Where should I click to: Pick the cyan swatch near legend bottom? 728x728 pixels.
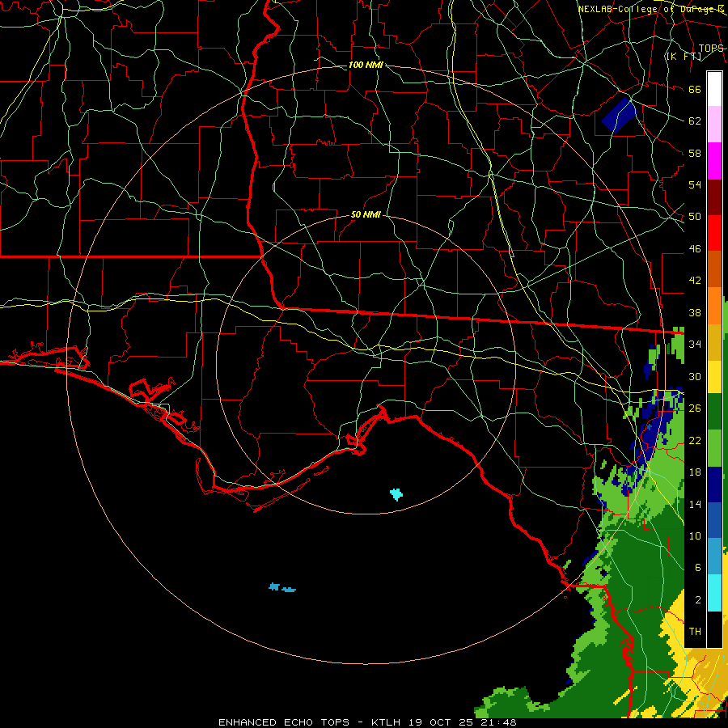[714, 594]
